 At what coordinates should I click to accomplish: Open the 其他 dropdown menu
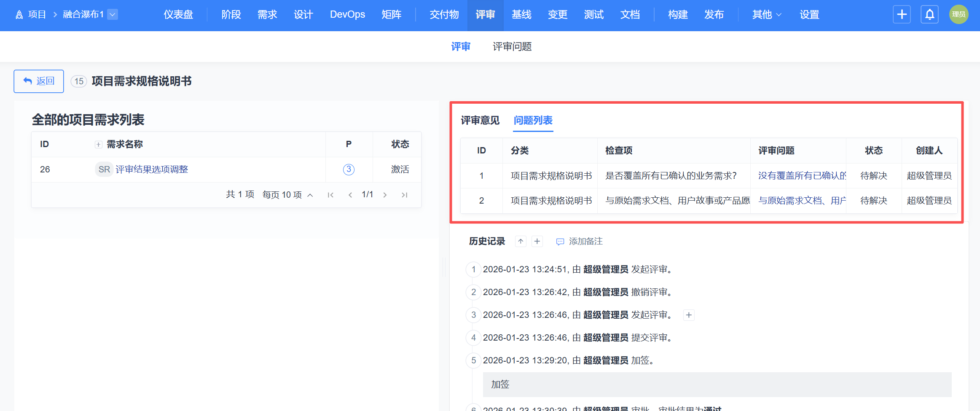pyautogui.click(x=766, y=15)
